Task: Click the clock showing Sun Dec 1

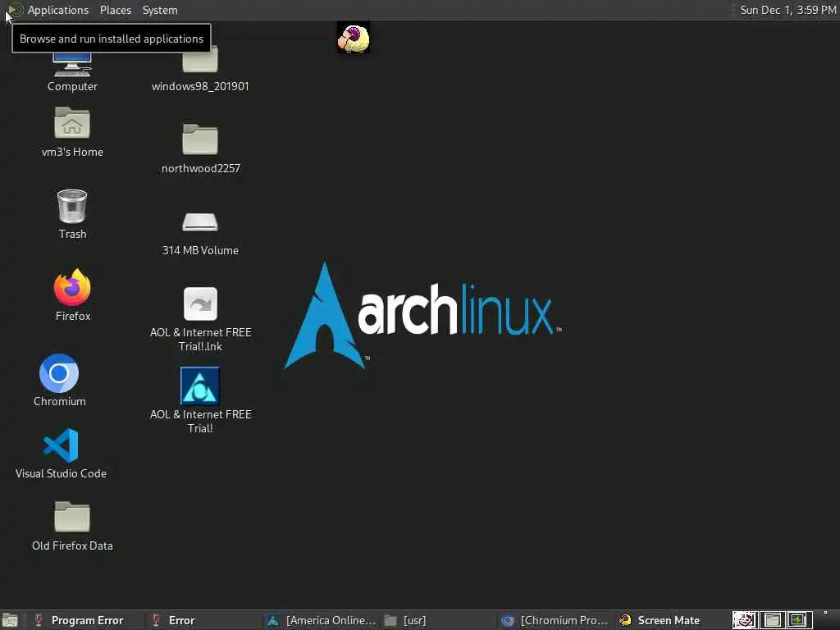Action: click(787, 10)
